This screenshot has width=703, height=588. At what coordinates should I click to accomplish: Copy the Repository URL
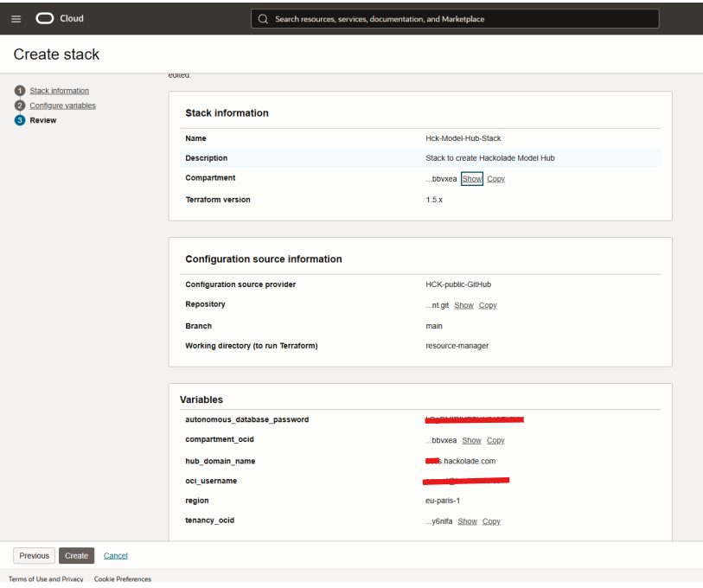coord(487,305)
